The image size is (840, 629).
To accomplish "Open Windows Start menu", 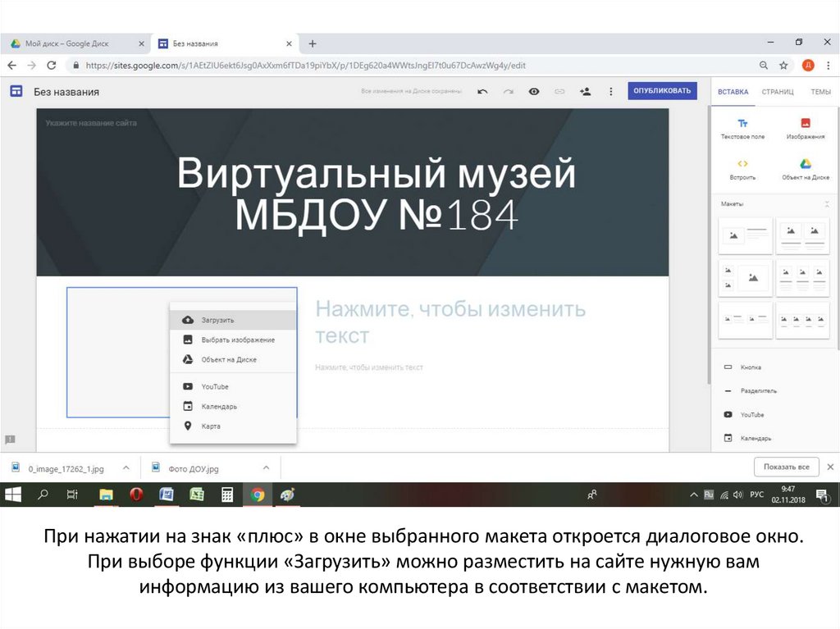I will tap(13, 495).
